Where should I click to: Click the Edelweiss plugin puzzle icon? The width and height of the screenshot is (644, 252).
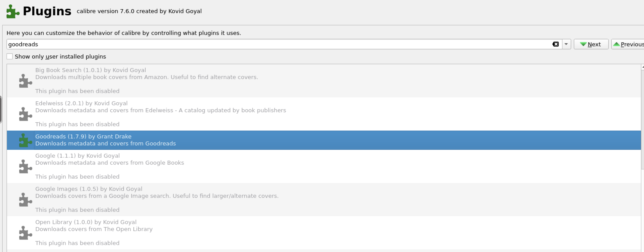coord(26,114)
